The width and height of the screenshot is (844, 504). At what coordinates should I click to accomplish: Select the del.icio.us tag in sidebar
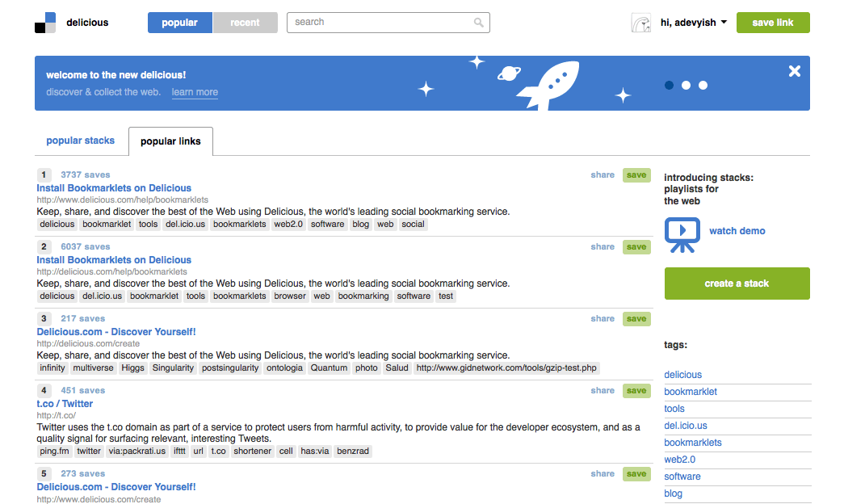(x=686, y=426)
